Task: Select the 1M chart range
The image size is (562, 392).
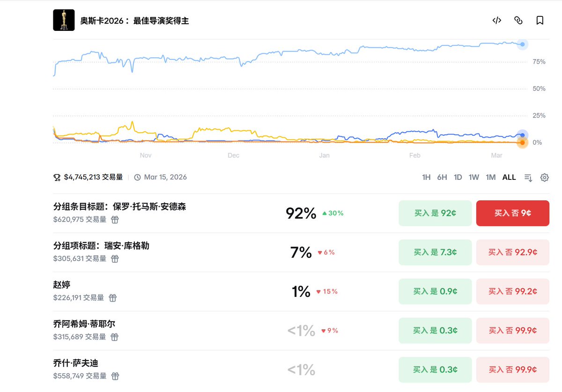Action: tap(490, 178)
